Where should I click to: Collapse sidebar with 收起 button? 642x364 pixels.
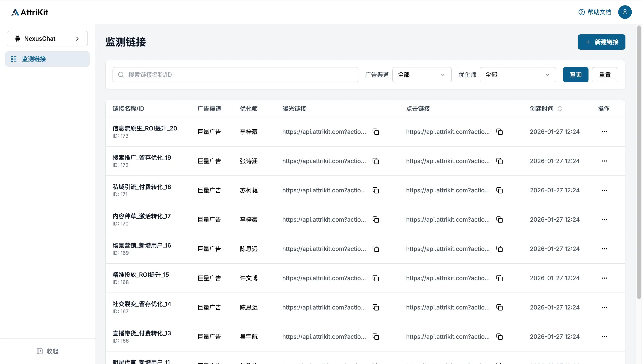(x=47, y=351)
